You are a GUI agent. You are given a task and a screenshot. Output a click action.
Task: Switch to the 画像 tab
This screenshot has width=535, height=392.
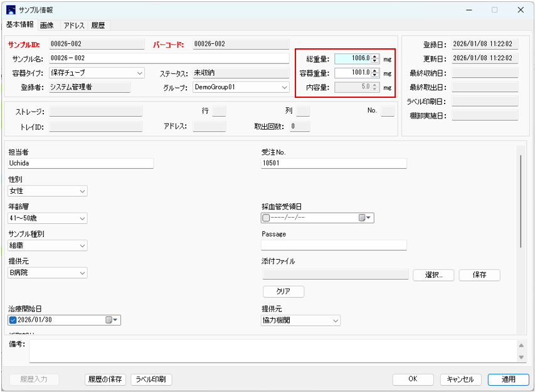point(46,26)
